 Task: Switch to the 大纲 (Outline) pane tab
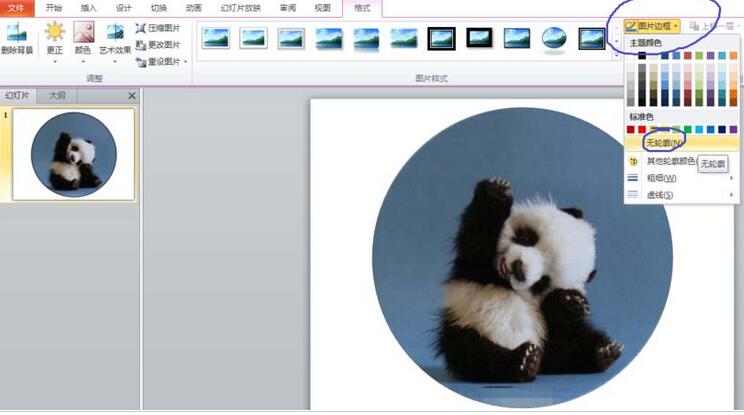click(x=56, y=95)
